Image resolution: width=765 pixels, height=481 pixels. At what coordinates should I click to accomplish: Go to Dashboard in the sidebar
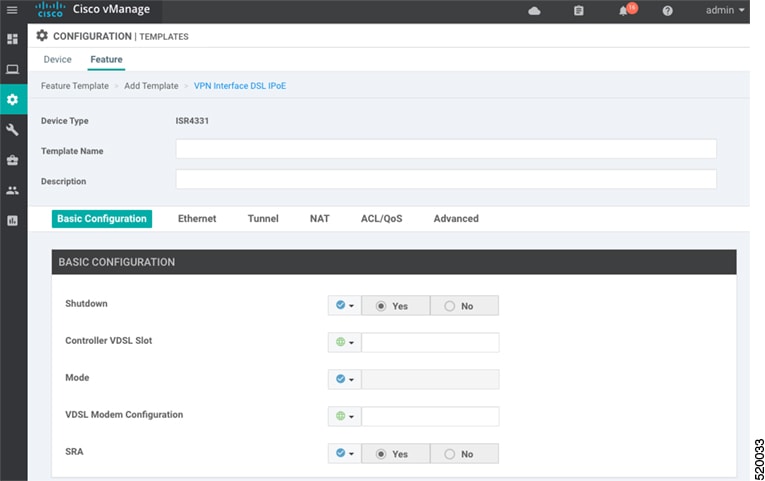[13, 39]
